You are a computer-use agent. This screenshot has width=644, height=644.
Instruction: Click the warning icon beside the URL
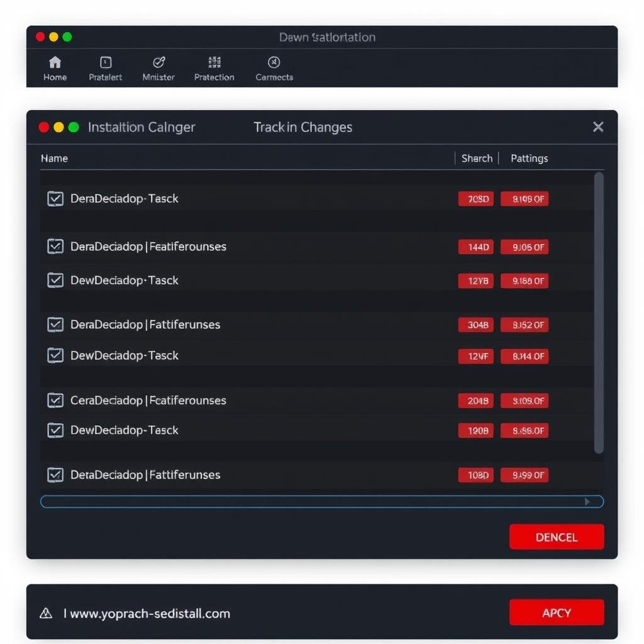coord(46,613)
